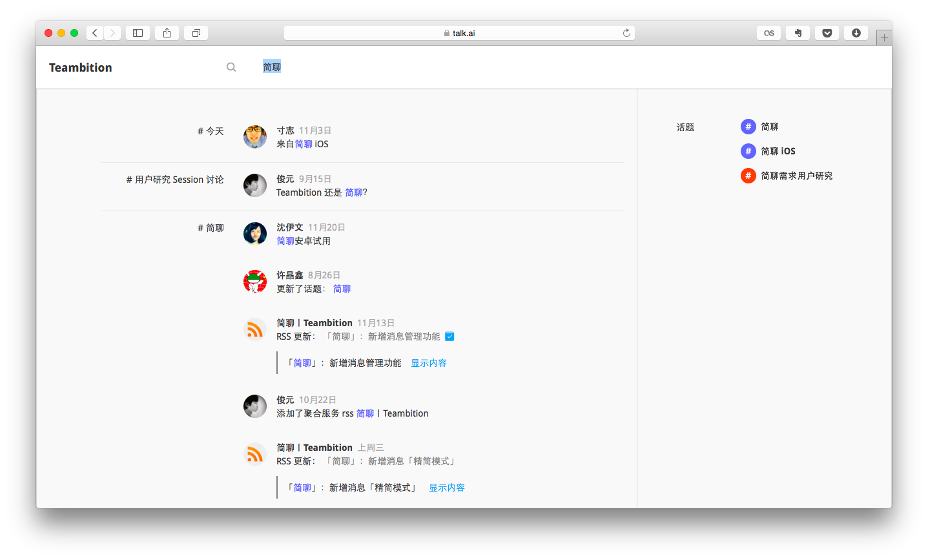Image resolution: width=928 pixels, height=560 pixels.
Task: Reload the talk.ai page
Action: [x=626, y=33]
